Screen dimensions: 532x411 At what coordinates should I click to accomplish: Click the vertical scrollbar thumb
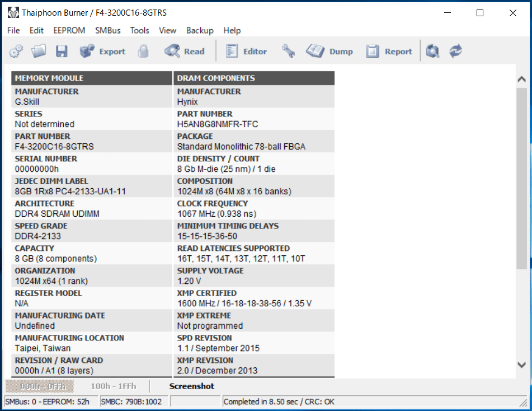(x=521, y=178)
